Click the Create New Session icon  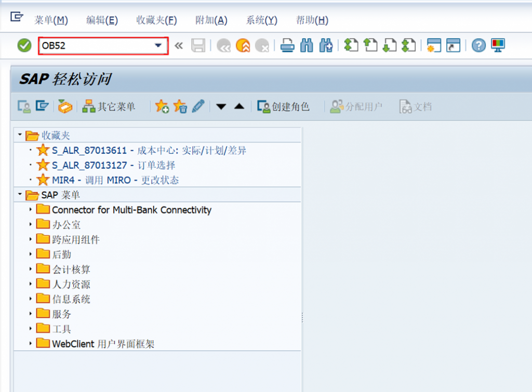[x=434, y=46]
